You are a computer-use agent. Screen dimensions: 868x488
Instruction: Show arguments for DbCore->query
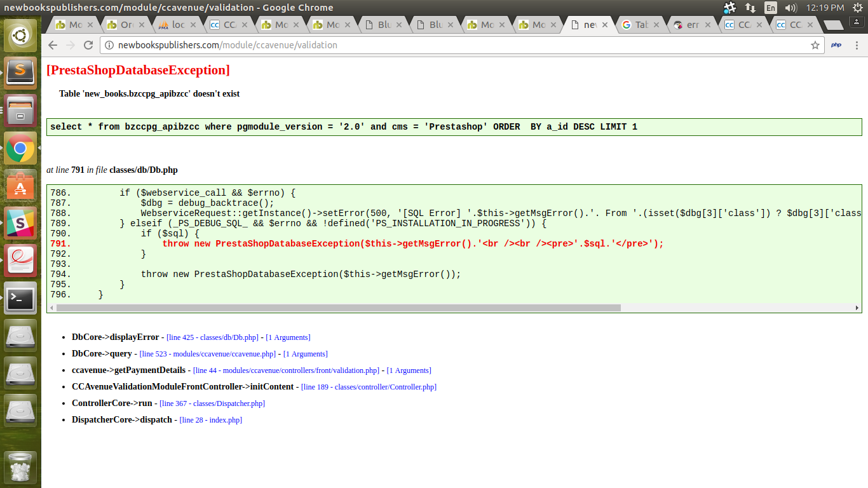[306, 354]
